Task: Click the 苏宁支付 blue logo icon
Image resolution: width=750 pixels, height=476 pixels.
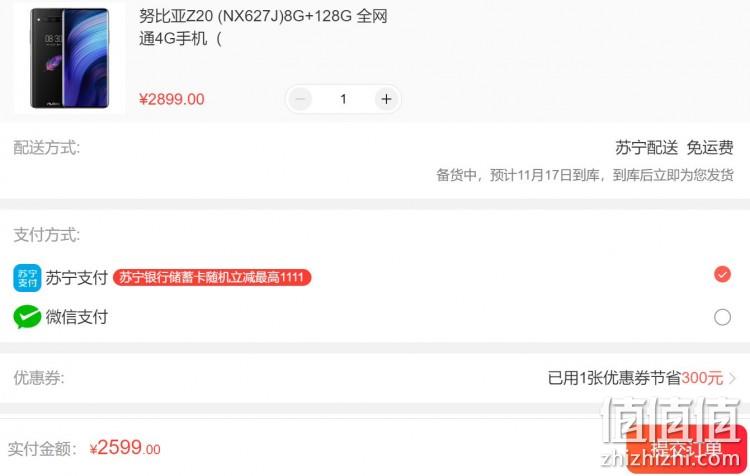Action: [x=27, y=278]
